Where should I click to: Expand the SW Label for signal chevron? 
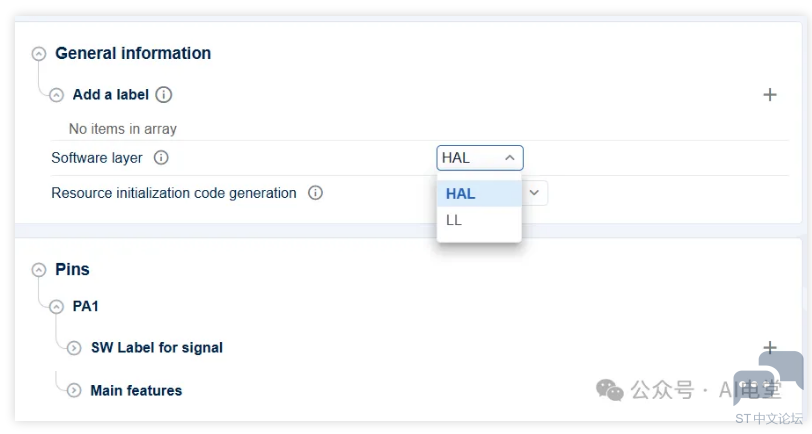click(74, 348)
